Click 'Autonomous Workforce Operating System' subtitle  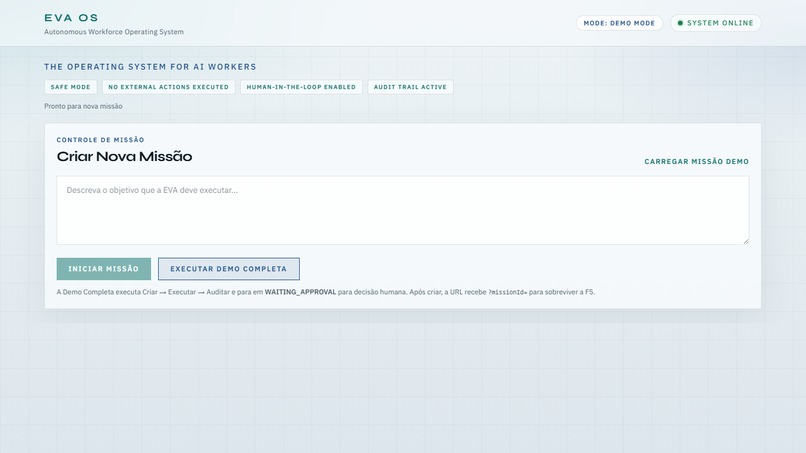tap(114, 32)
